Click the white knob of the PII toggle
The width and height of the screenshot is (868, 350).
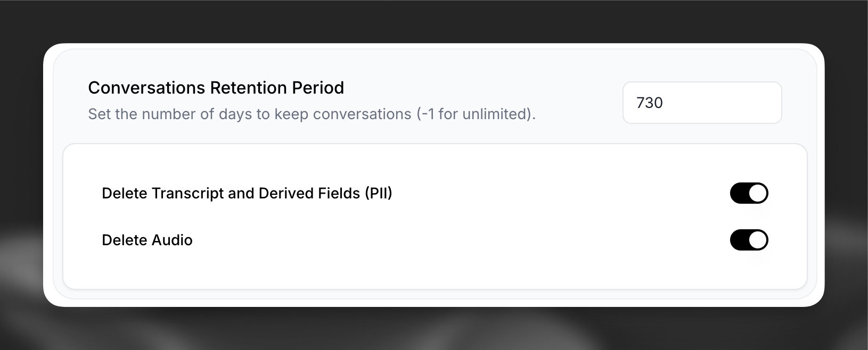(758, 193)
